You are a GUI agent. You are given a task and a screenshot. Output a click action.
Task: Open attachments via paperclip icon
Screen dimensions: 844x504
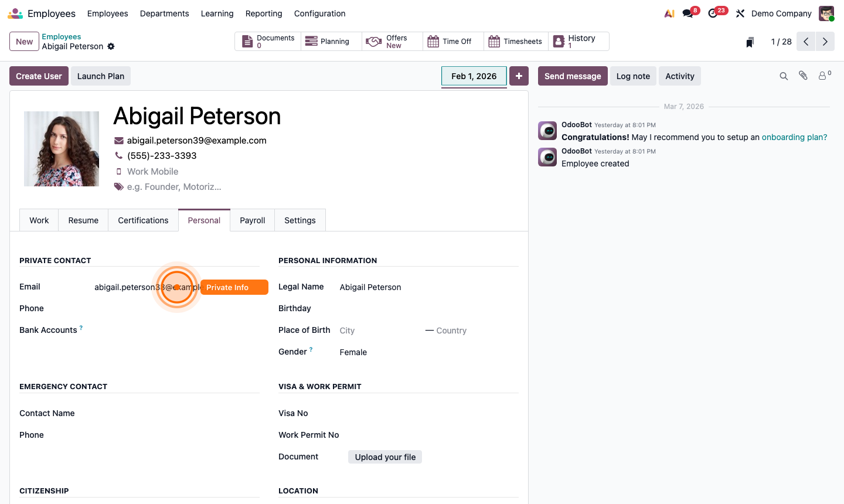pyautogui.click(x=803, y=76)
